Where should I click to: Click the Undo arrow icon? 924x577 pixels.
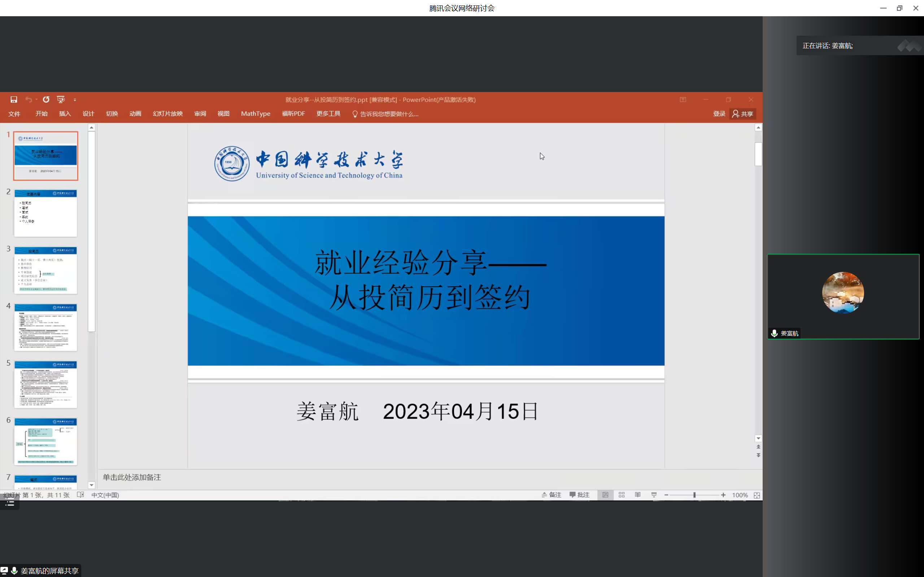click(29, 100)
